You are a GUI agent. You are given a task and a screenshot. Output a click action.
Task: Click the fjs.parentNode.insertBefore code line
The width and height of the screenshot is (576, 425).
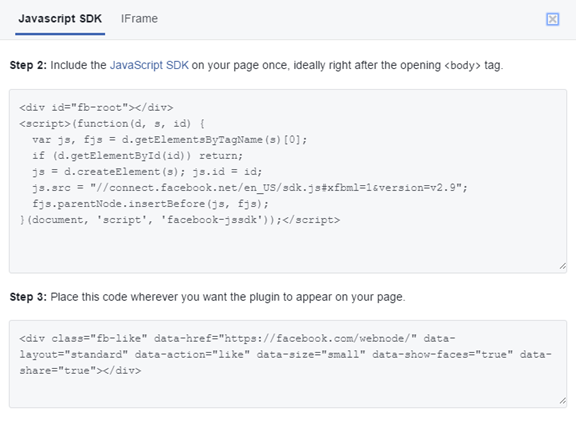(150, 204)
